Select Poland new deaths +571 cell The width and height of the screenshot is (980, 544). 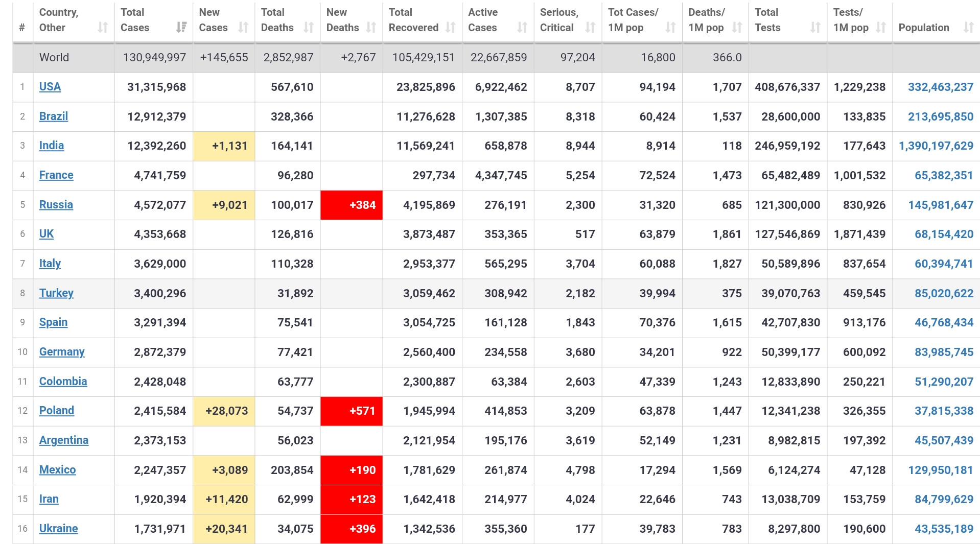352,411
